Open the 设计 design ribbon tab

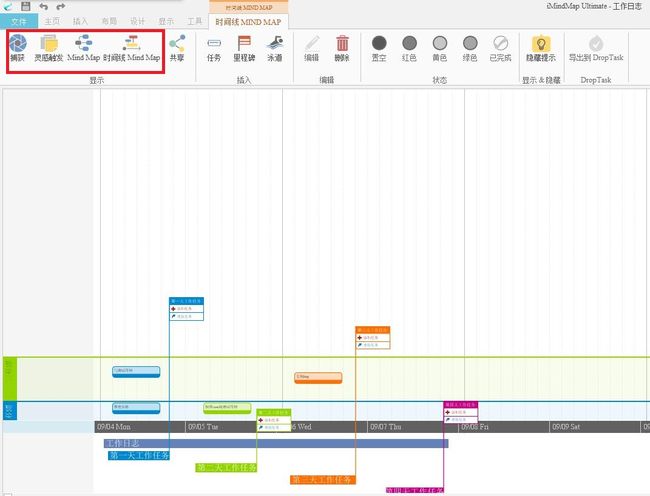pos(138,21)
